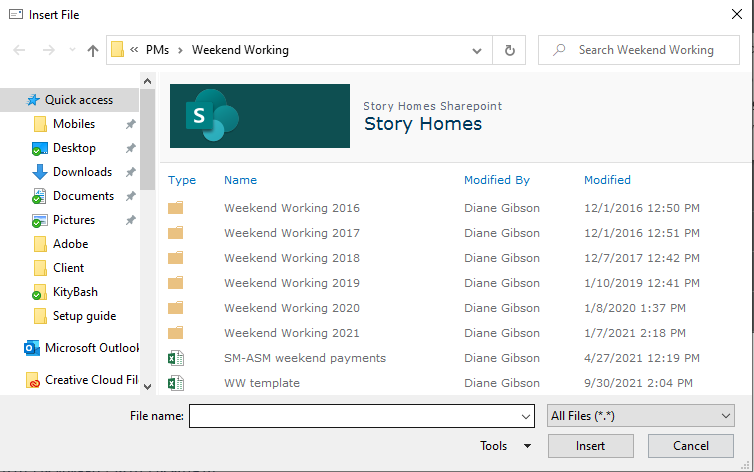Focus the Search Weekend Working box
This screenshot has width=754, height=472.
(x=639, y=50)
